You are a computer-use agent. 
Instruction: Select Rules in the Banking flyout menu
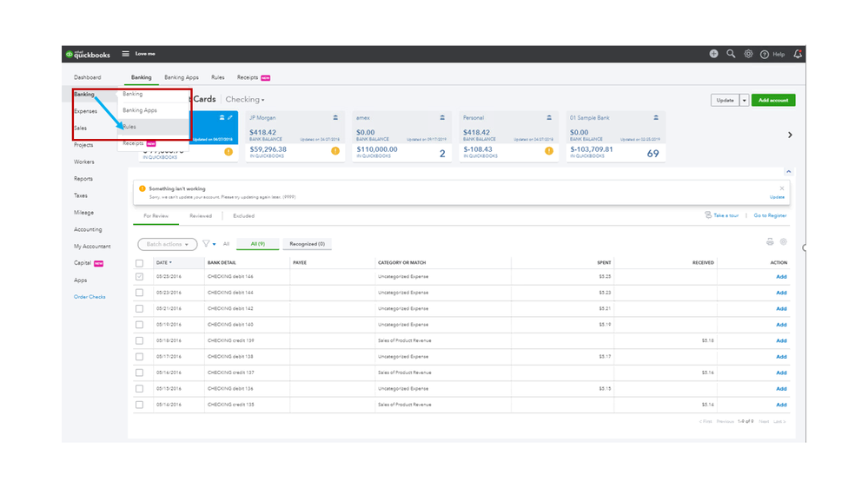click(153, 127)
